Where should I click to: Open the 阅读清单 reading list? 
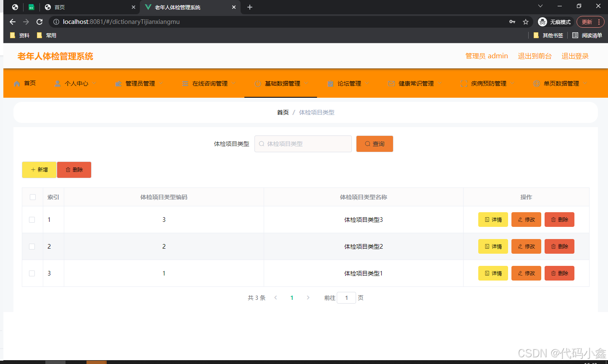pyautogui.click(x=587, y=36)
